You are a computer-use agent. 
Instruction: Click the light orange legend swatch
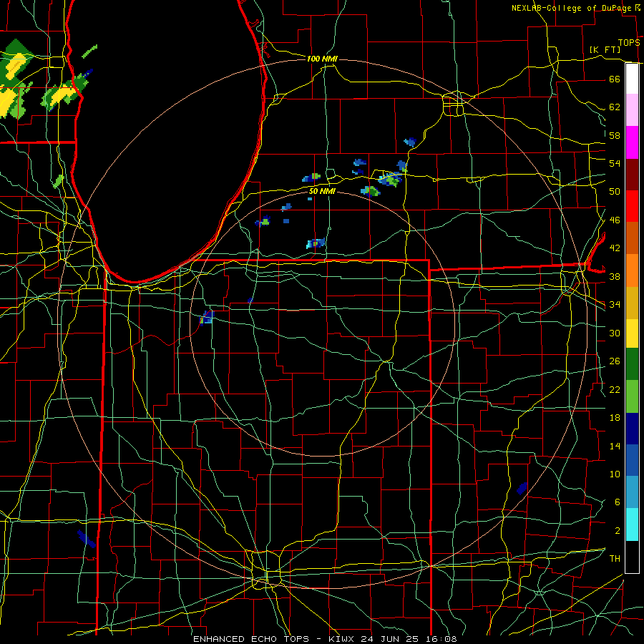tap(632, 270)
